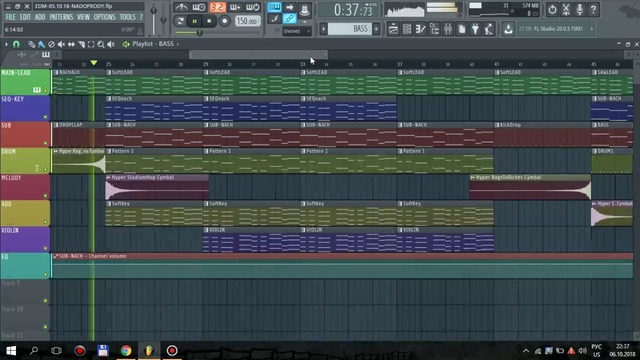
Task: Click the download arrow icon beside news panel
Action: (508, 29)
